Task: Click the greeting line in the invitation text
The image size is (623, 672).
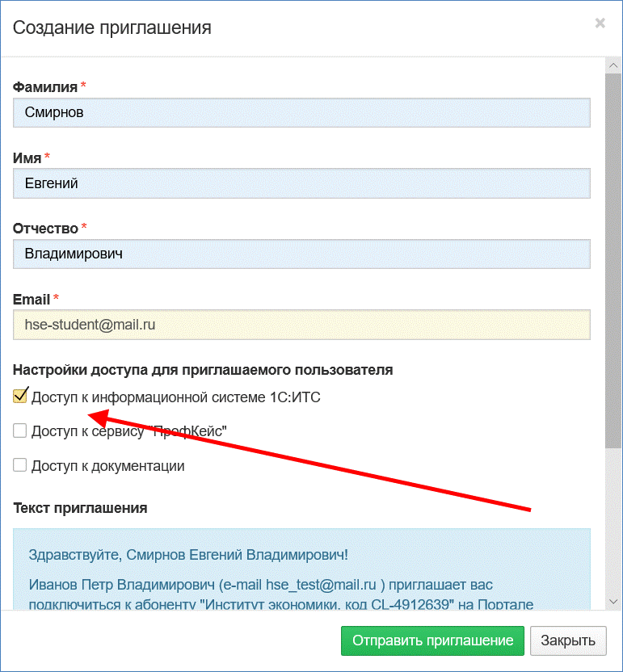Action: click(188, 555)
